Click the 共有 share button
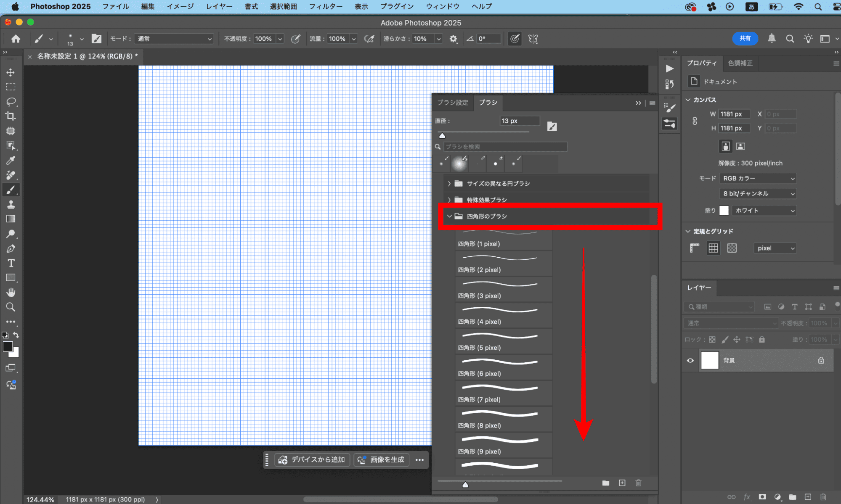This screenshot has width=841, height=504. [x=745, y=38]
